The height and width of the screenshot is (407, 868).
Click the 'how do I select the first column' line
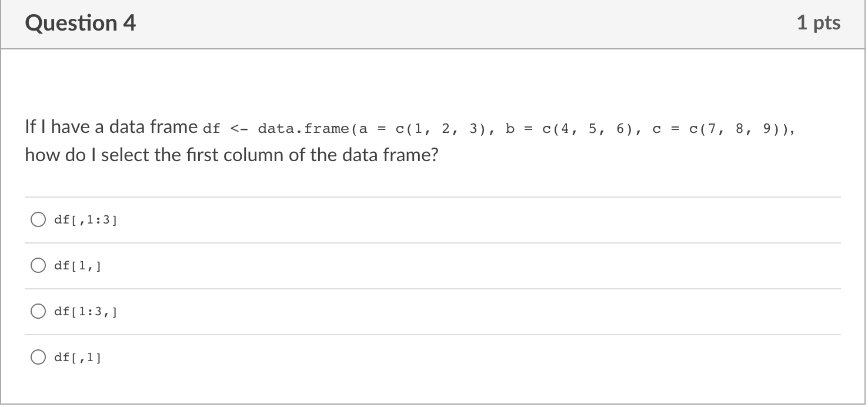232,156
